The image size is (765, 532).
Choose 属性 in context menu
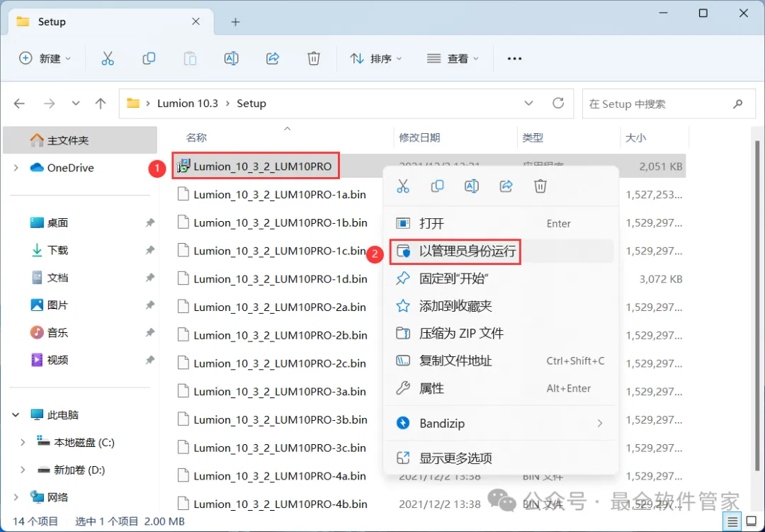(x=501, y=388)
